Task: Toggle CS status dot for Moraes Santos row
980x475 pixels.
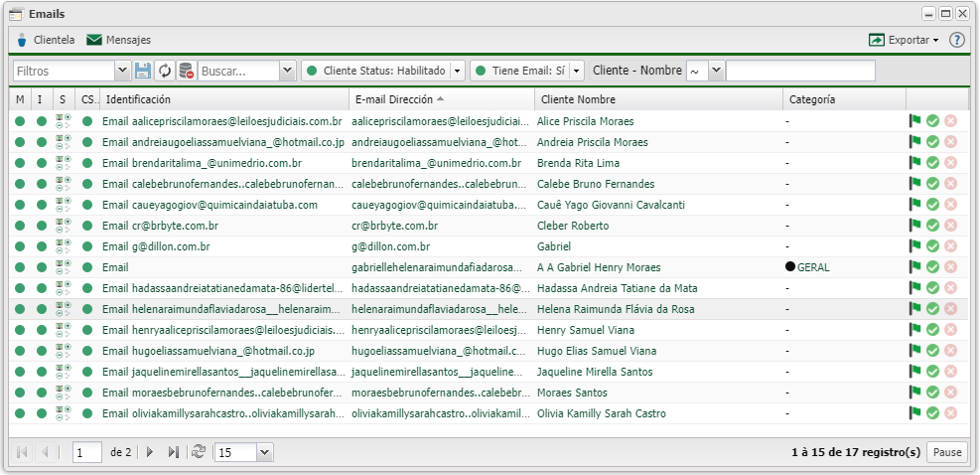Action: click(87, 393)
